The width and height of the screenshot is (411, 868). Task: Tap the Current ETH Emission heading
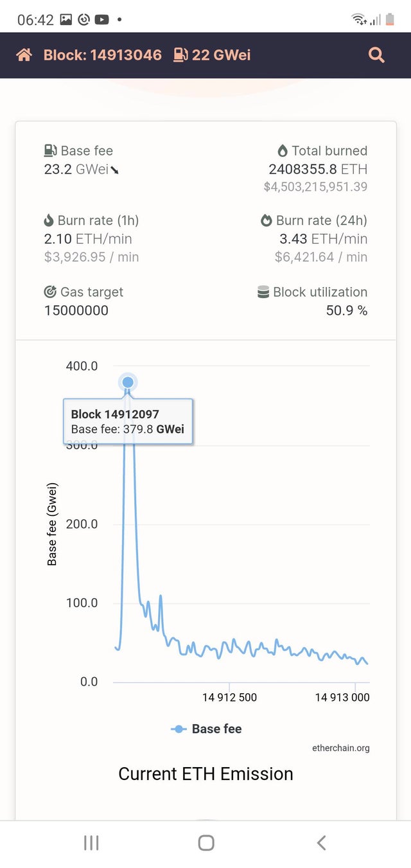coord(205,774)
